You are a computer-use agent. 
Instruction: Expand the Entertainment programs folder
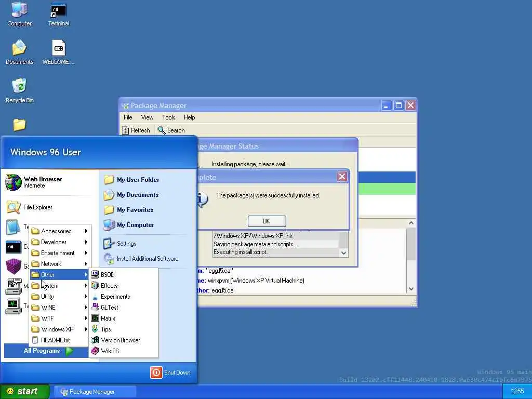(60, 253)
